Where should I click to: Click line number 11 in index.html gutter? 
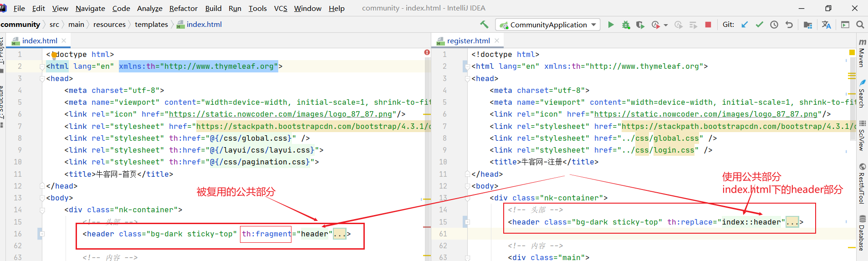pos(18,174)
